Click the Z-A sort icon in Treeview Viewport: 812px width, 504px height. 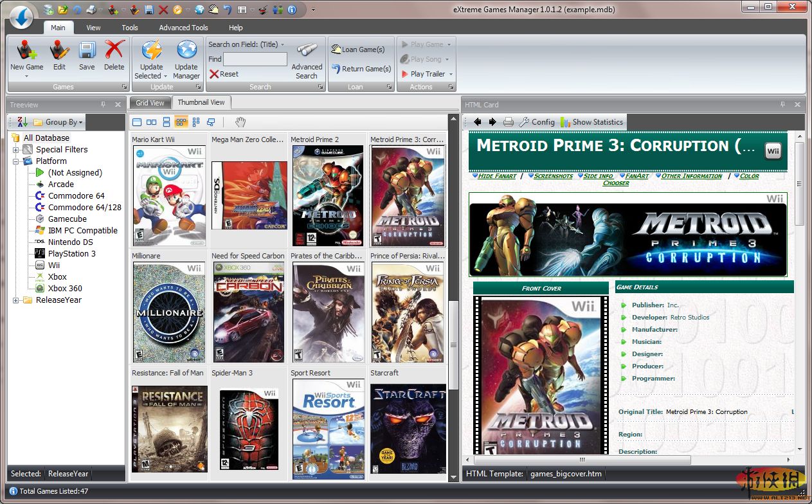click(x=22, y=122)
